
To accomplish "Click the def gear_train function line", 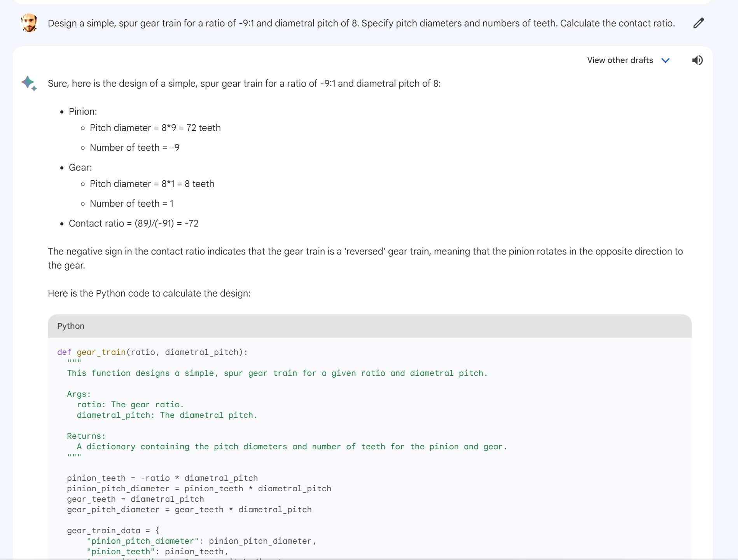I will pos(152,352).
